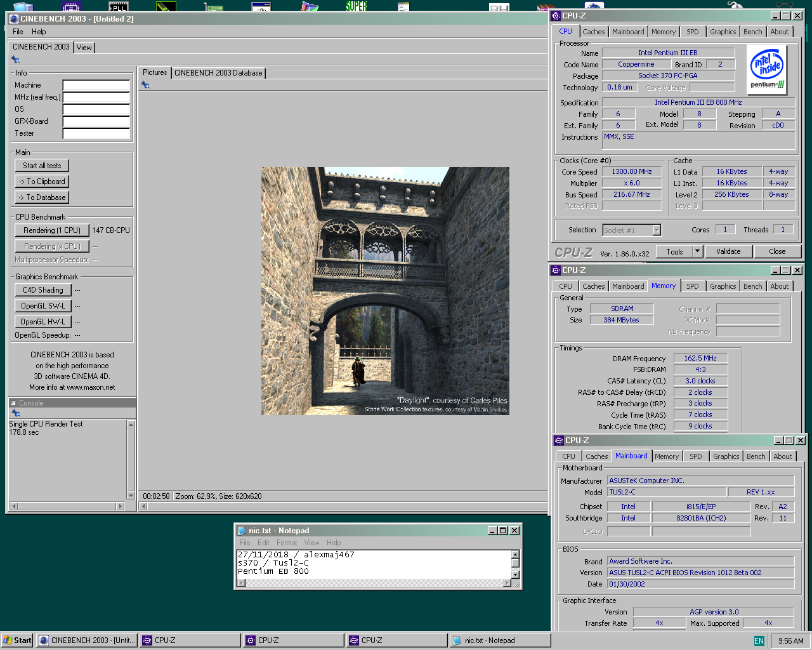Click the Intel Inside Pentium III logo
812x650 pixels.
coord(767,70)
